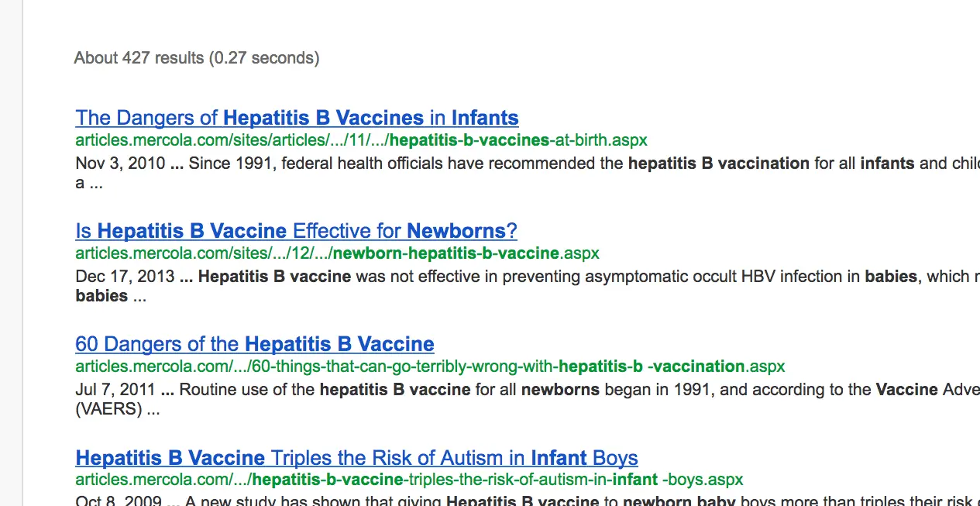Click the 'Jul 7, 2011' result date
This screenshot has height=506, width=980.
click(x=115, y=390)
